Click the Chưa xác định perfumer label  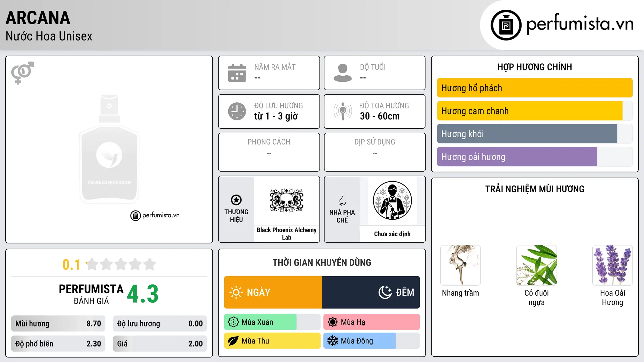click(392, 234)
